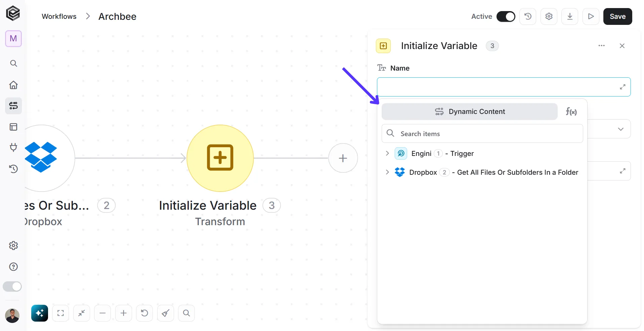Toggle the Active workflow switch
The height and width of the screenshot is (331, 644).
pyautogui.click(x=506, y=16)
